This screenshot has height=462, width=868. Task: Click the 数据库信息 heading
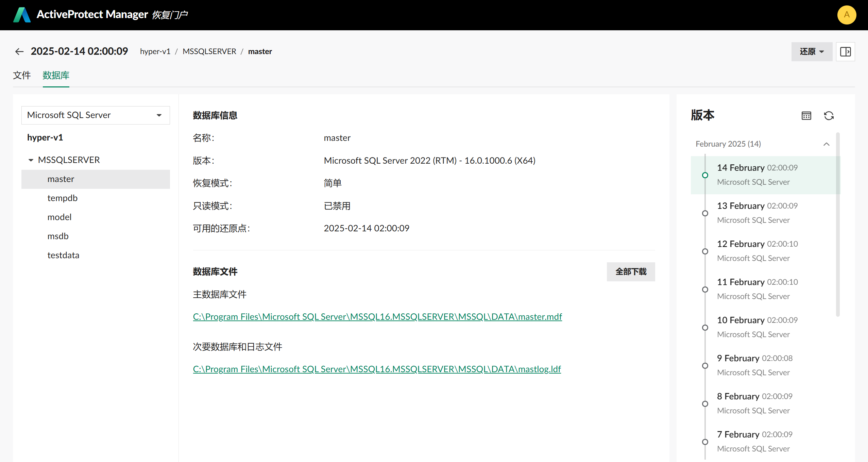[x=215, y=115]
